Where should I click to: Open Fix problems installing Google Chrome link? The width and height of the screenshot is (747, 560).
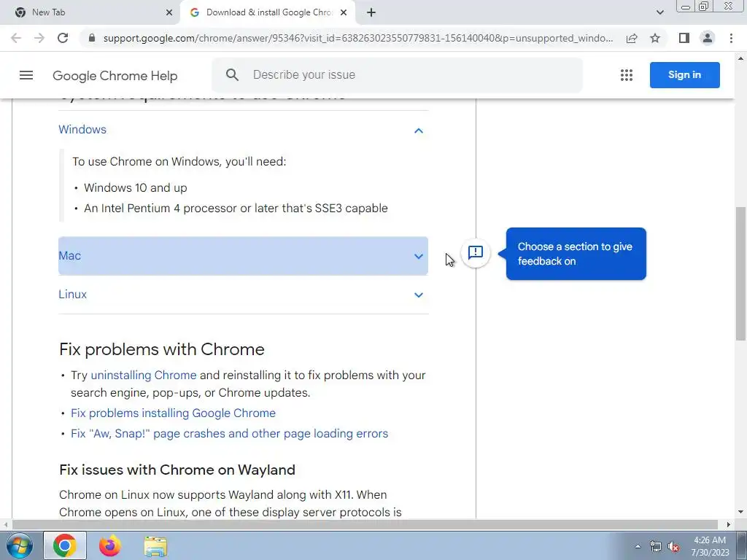point(173,413)
